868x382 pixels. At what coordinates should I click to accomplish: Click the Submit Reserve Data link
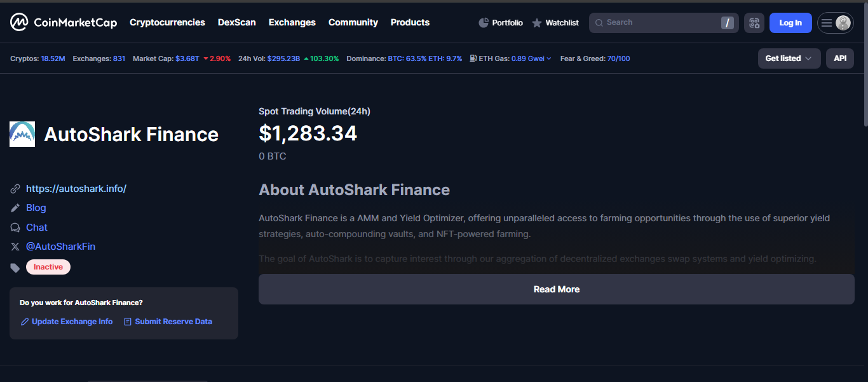(173, 322)
